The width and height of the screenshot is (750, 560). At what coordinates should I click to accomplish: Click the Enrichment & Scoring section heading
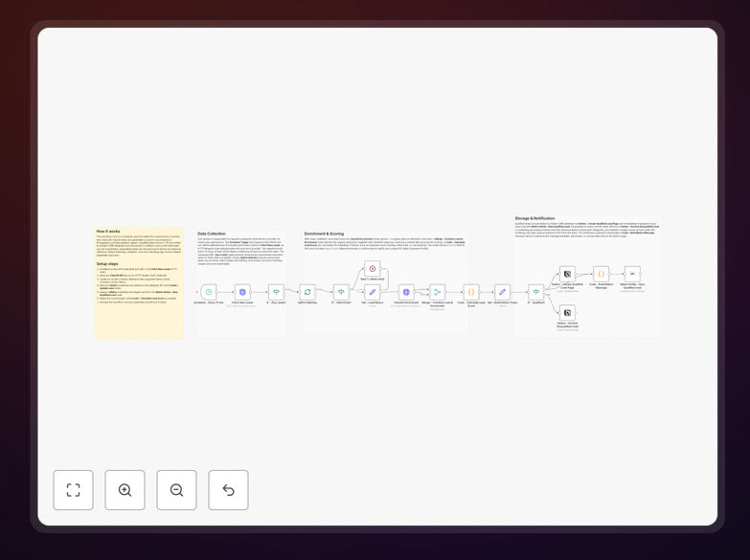[324, 234]
